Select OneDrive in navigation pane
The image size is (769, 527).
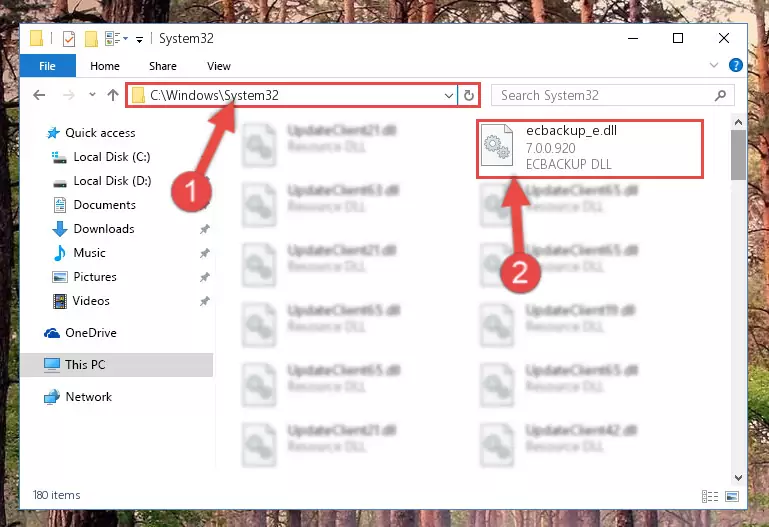pyautogui.click(x=80, y=333)
